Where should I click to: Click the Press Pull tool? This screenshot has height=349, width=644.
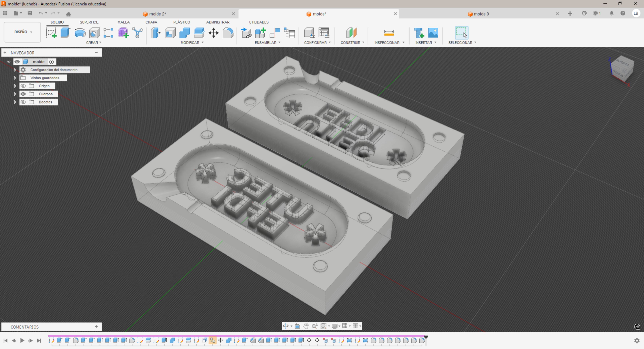tap(155, 33)
